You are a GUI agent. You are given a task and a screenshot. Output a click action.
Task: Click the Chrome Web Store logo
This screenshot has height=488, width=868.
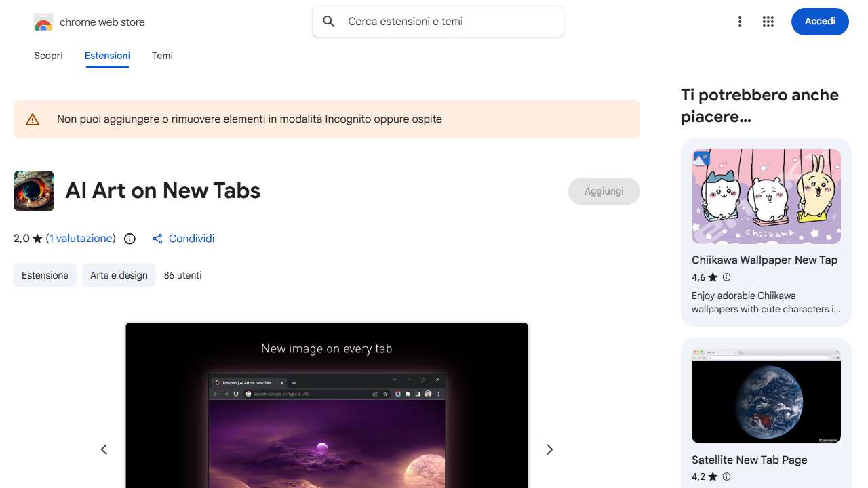pyautogui.click(x=43, y=21)
